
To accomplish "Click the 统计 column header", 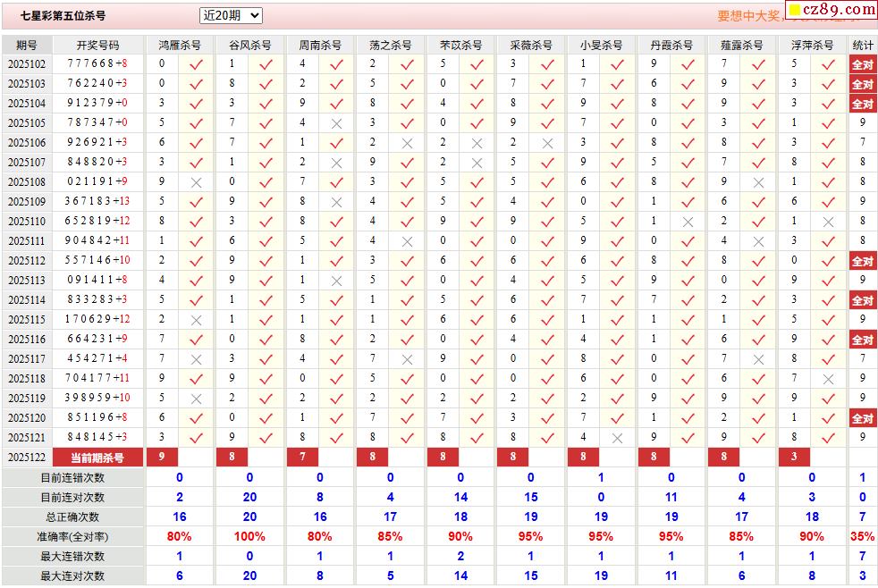I will pyautogui.click(x=863, y=46).
